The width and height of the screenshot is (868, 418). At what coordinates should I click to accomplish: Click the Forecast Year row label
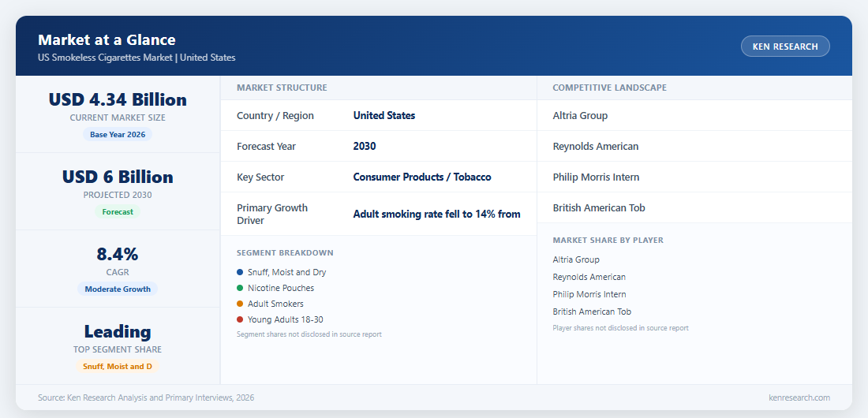266,147
